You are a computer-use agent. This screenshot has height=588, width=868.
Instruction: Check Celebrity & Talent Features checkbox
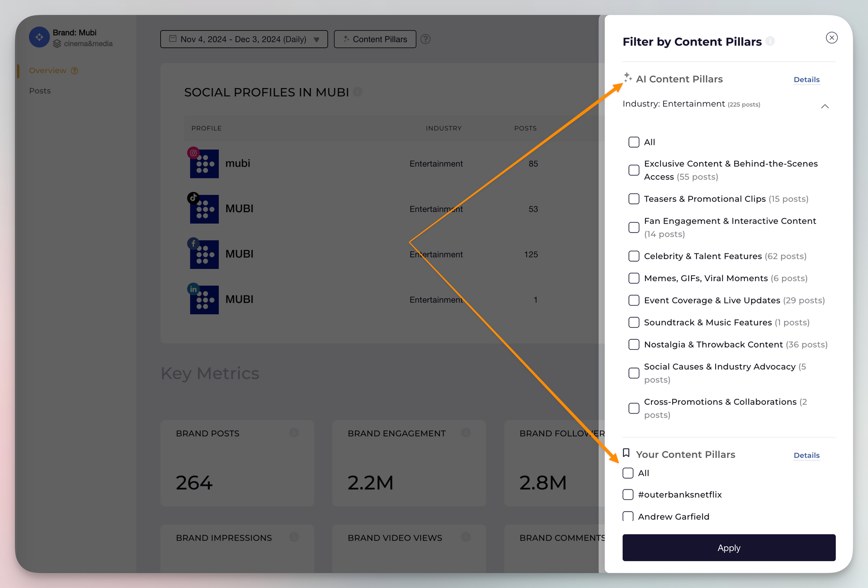pyautogui.click(x=634, y=256)
